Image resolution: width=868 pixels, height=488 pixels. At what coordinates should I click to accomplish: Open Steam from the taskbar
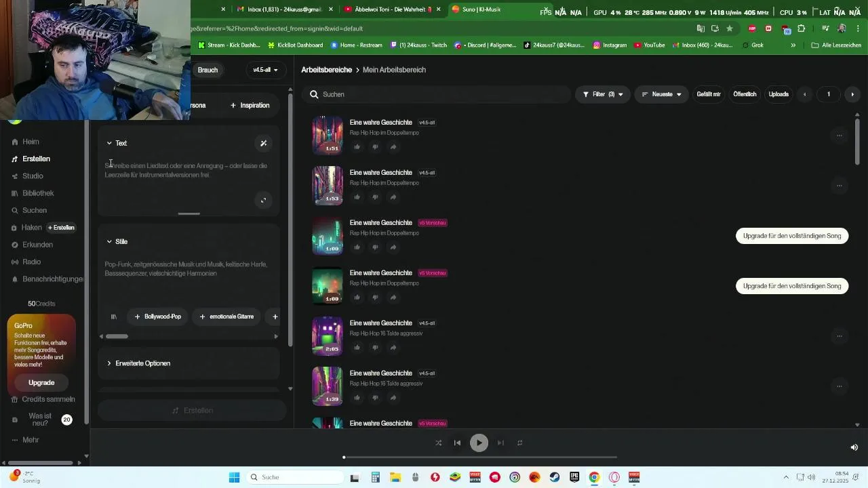coord(555,477)
